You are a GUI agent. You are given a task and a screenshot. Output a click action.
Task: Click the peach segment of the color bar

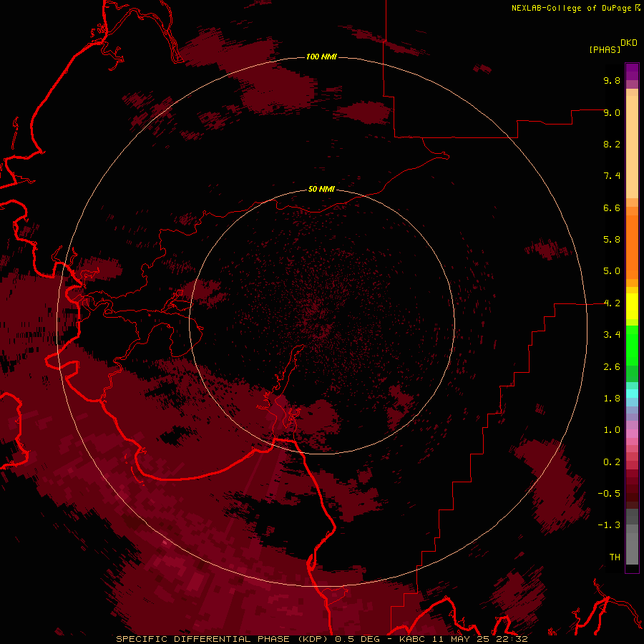632,147
